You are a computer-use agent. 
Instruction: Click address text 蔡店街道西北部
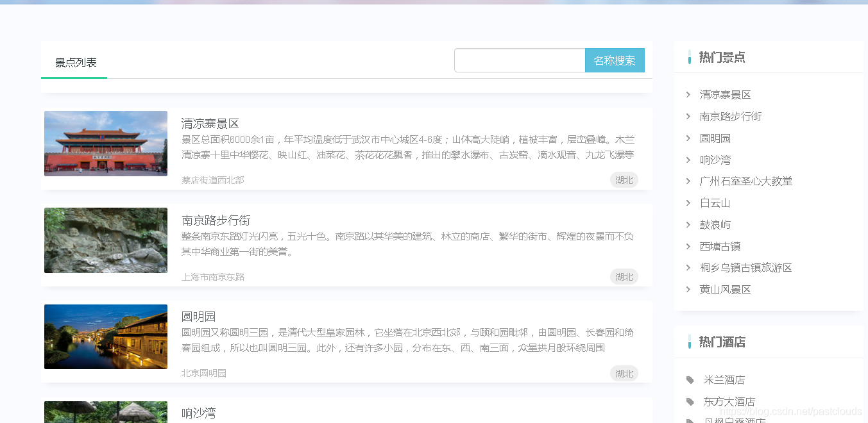[213, 180]
